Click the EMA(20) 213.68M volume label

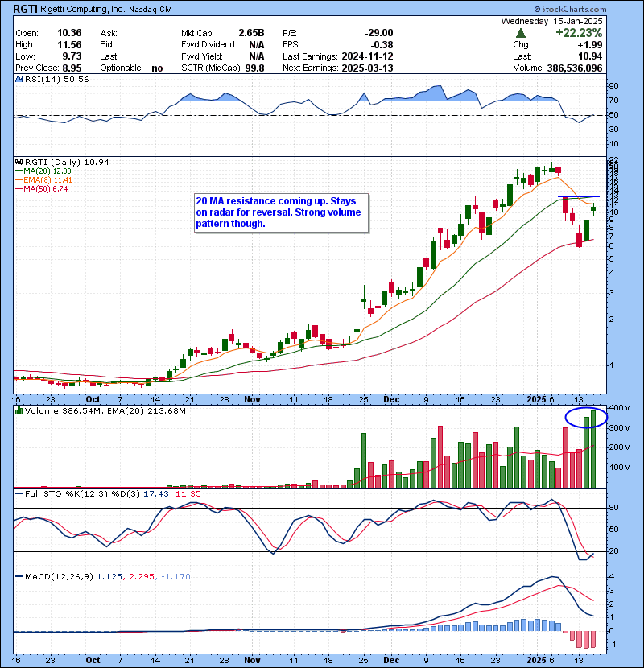click(x=147, y=410)
